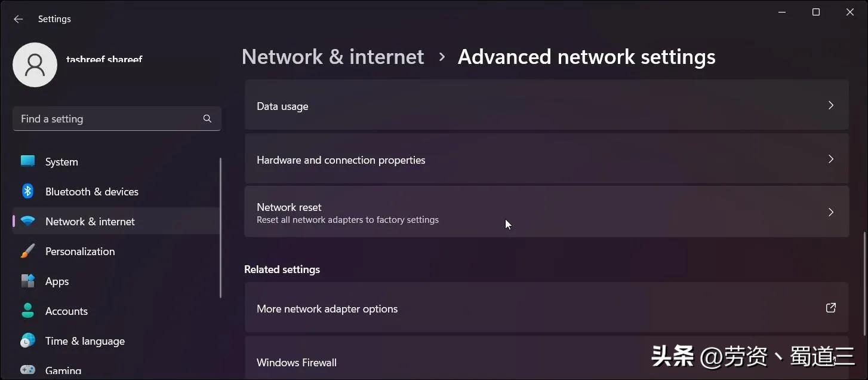Click the back arrow button
Viewport: 868px width, 380px height.
click(x=18, y=19)
